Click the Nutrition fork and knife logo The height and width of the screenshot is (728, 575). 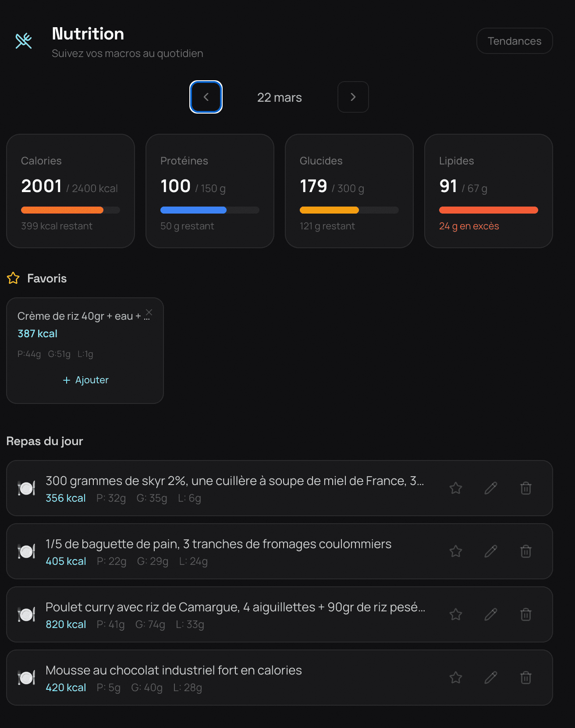[x=24, y=41]
